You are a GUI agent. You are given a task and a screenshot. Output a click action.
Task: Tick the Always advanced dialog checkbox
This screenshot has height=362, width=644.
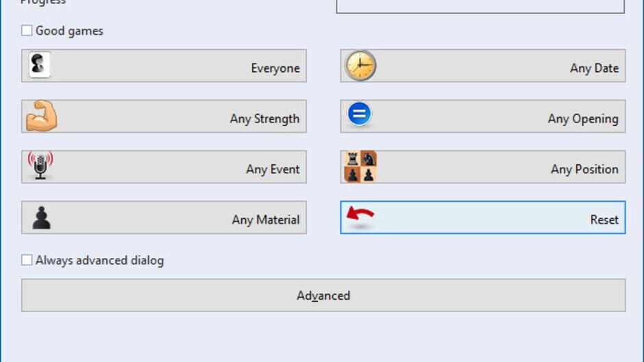(x=27, y=260)
